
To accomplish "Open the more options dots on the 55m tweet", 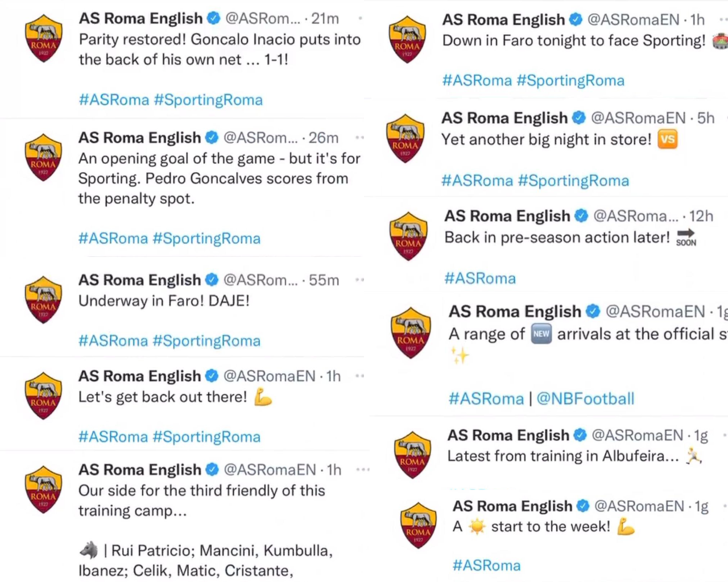I will pos(359,280).
